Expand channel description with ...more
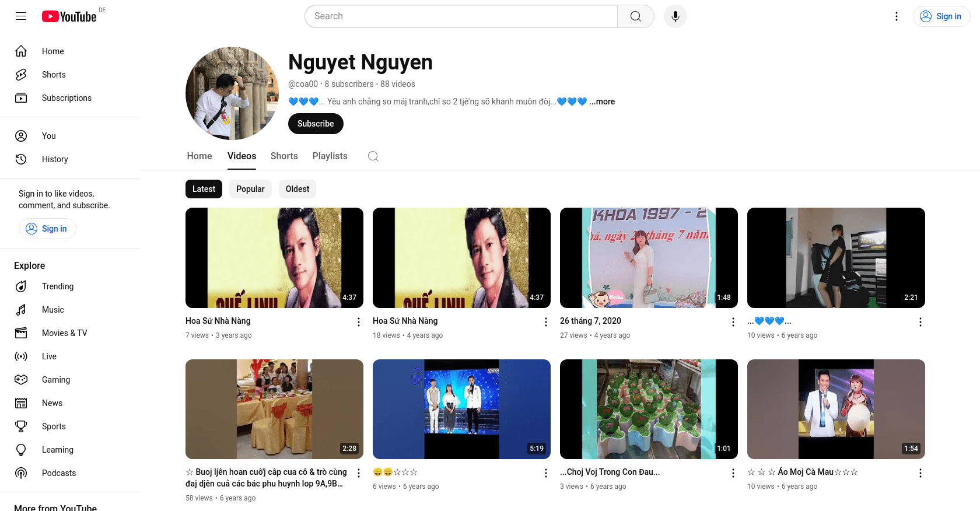Viewport: 980px width, 511px height. [602, 101]
